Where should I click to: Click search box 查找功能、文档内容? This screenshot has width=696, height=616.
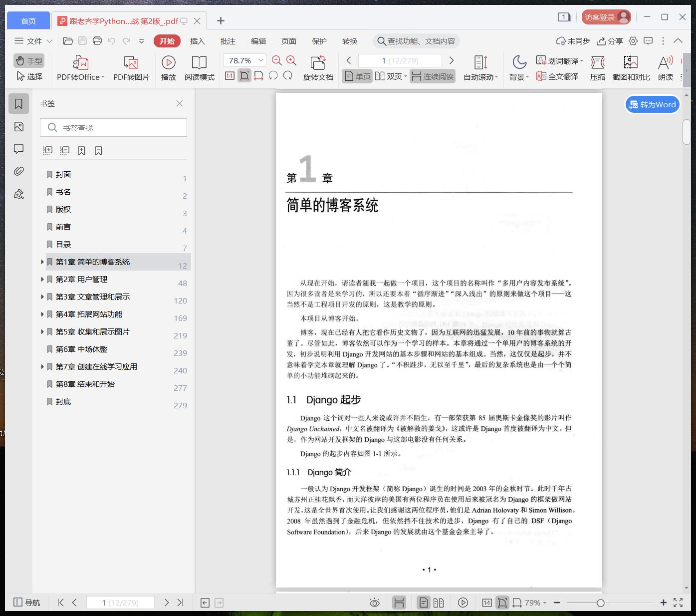tap(416, 41)
